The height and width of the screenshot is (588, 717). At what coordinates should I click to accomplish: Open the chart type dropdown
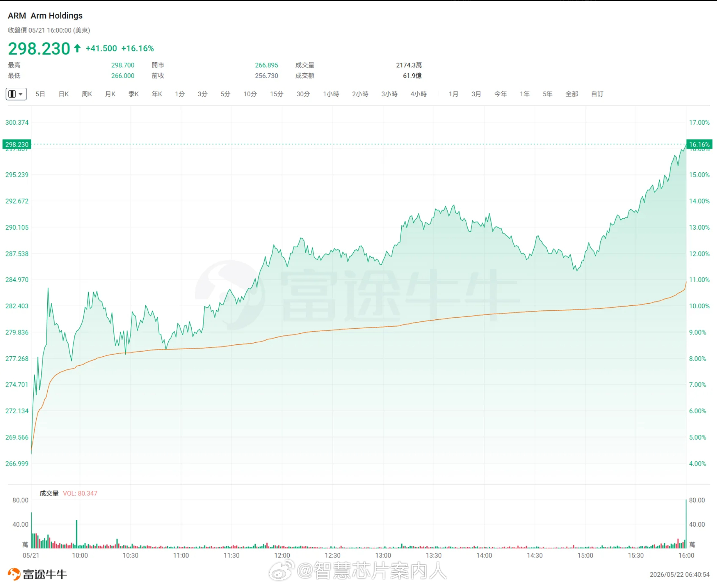coord(16,94)
